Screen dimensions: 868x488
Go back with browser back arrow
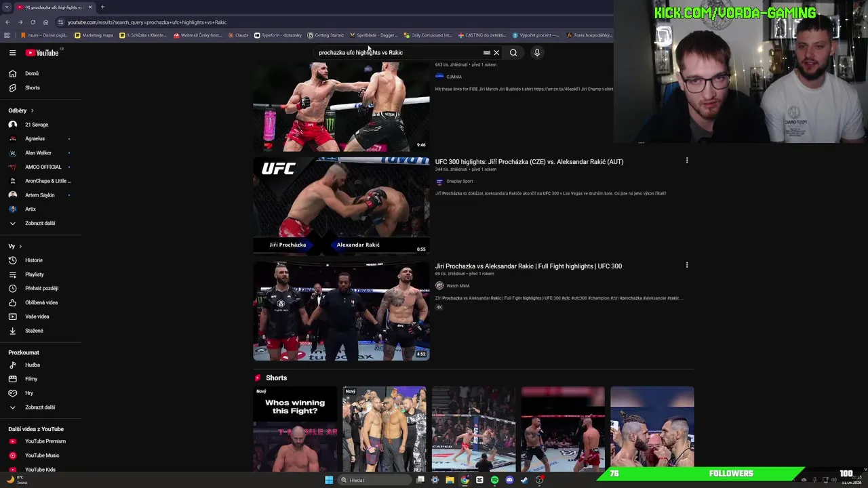pyautogui.click(x=7, y=22)
